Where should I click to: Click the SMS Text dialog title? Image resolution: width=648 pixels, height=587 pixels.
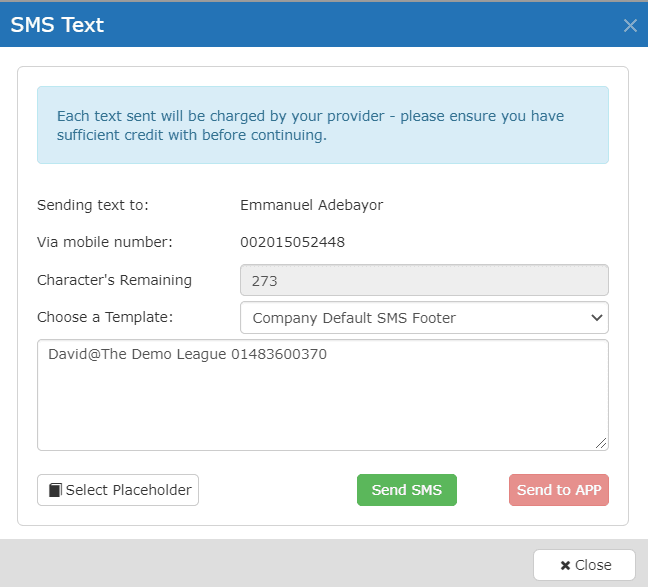click(x=57, y=25)
